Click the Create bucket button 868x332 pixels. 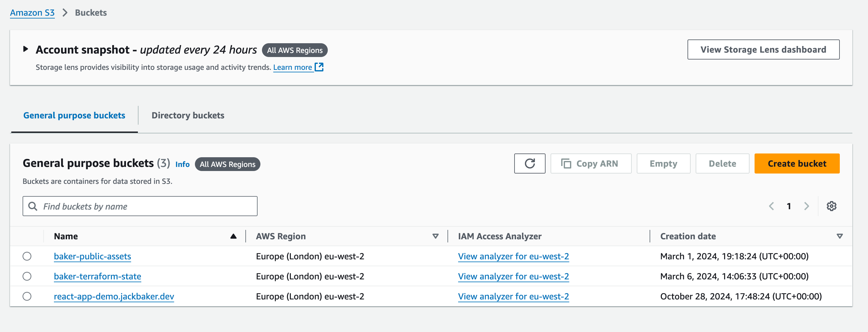pos(797,163)
